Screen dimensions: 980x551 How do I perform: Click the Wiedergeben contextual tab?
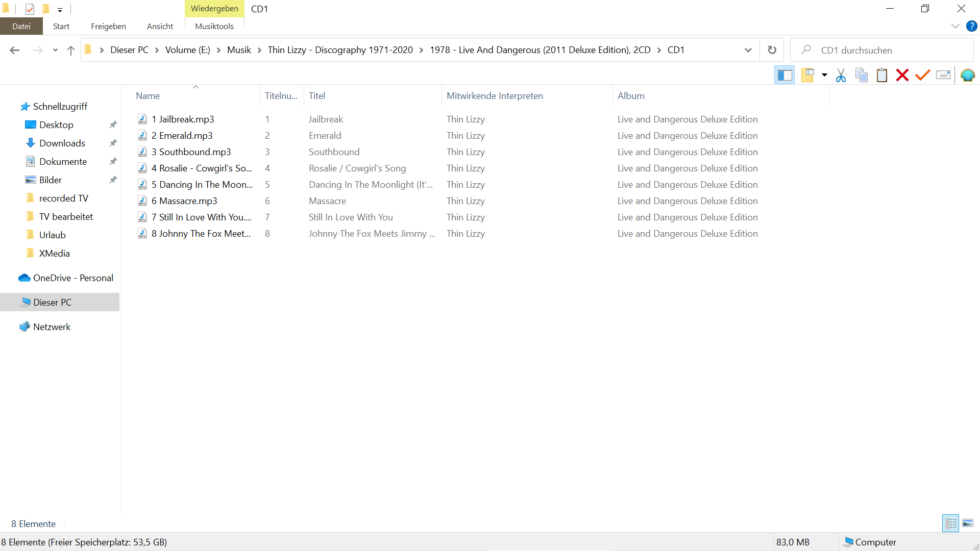pyautogui.click(x=214, y=9)
